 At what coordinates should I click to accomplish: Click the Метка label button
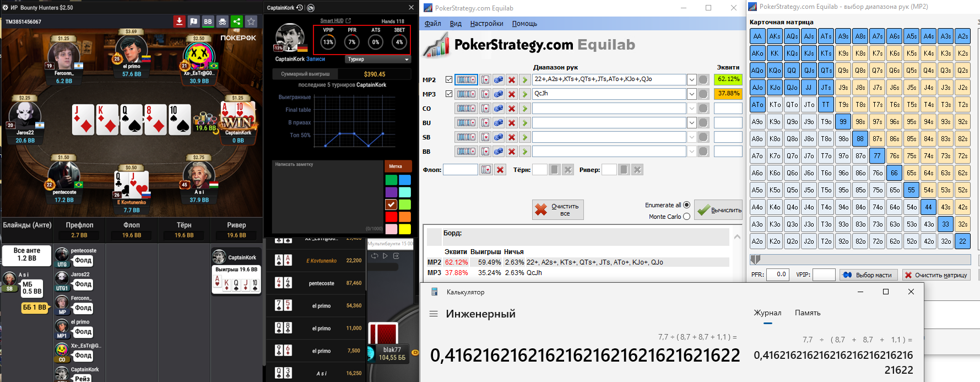click(397, 166)
